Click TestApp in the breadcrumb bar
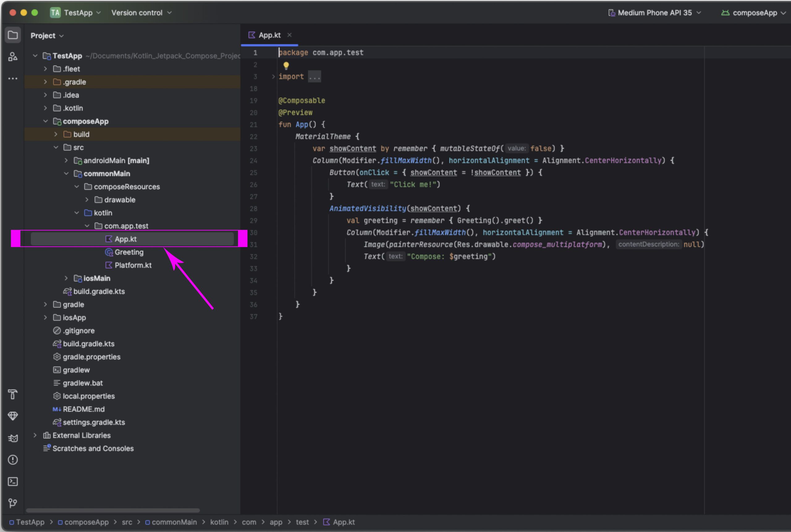This screenshot has height=532, width=791. (x=27, y=522)
